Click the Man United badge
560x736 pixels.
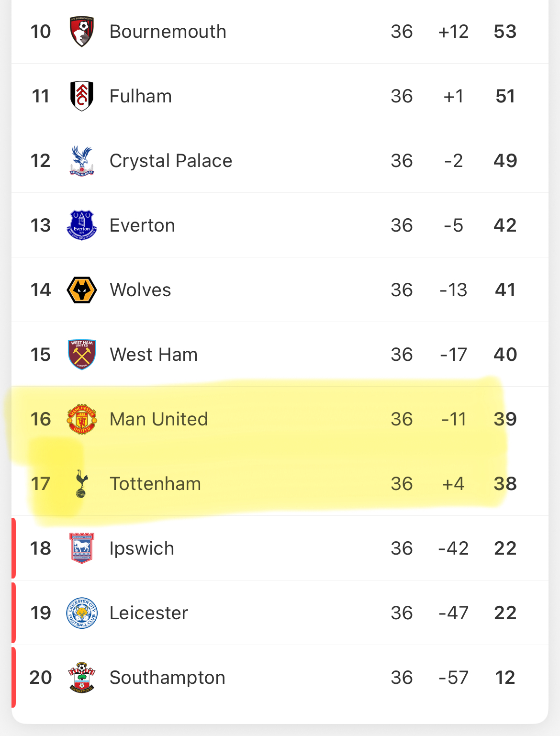82,419
